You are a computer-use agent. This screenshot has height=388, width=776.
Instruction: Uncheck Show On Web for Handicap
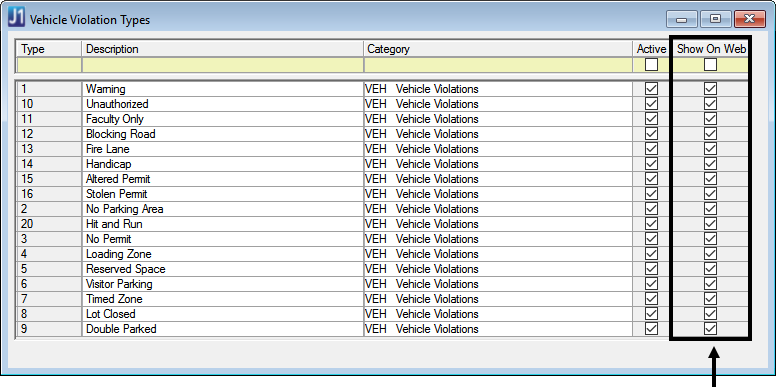(x=711, y=164)
